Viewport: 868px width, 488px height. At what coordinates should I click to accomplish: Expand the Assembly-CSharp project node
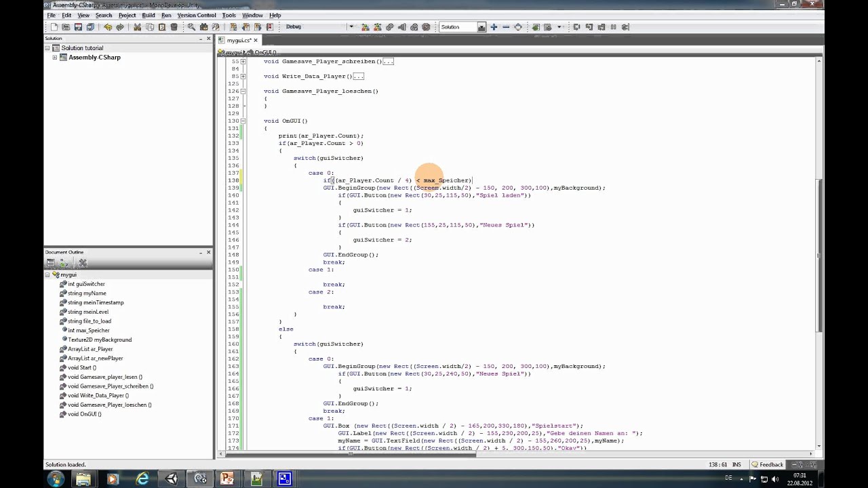tap(54, 58)
